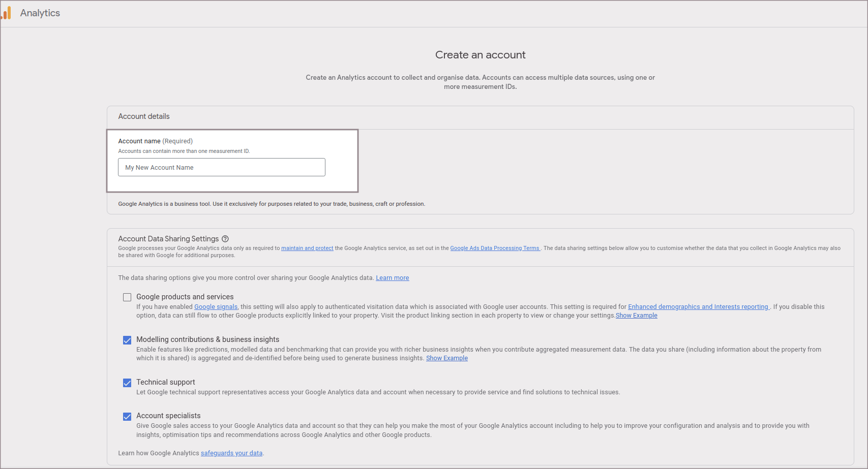
Task: Click the 'Learn more' data sharing link
Action: point(392,278)
